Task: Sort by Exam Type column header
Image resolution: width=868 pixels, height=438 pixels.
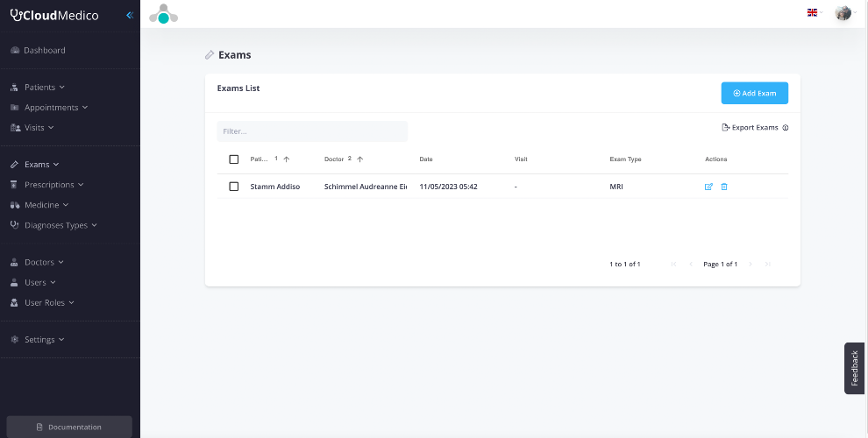Action: 625,159
